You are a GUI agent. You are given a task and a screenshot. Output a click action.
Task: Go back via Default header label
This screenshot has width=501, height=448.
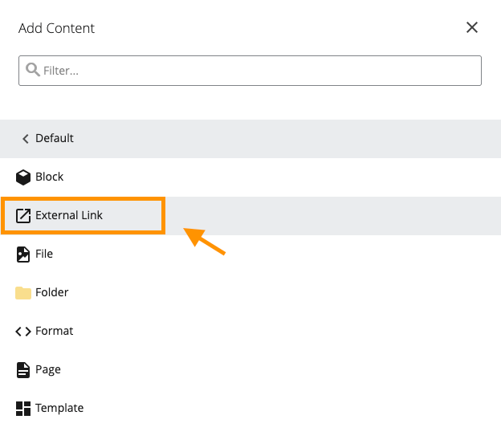pos(55,138)
